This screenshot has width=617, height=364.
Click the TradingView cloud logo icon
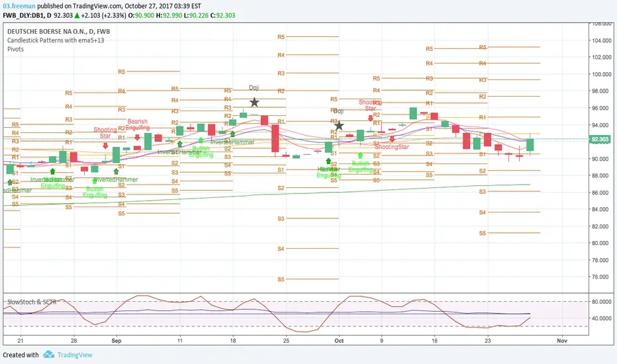(x=48, y=355)
